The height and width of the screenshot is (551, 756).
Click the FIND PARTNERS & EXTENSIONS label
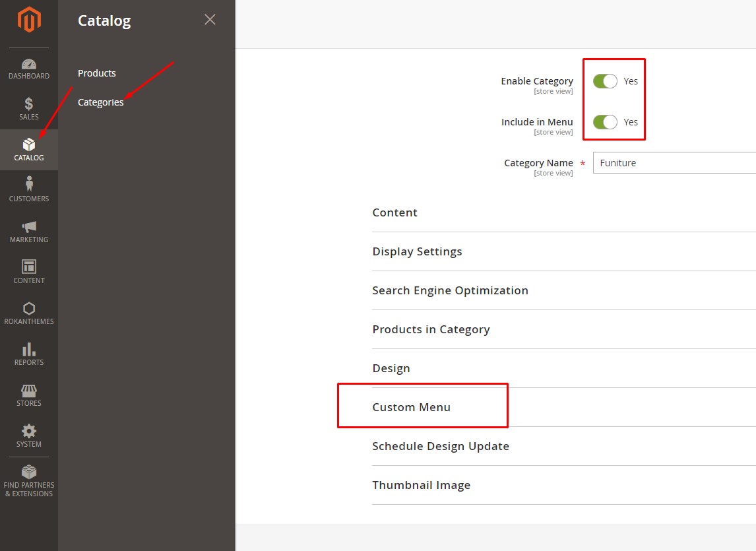click(29, 489)
